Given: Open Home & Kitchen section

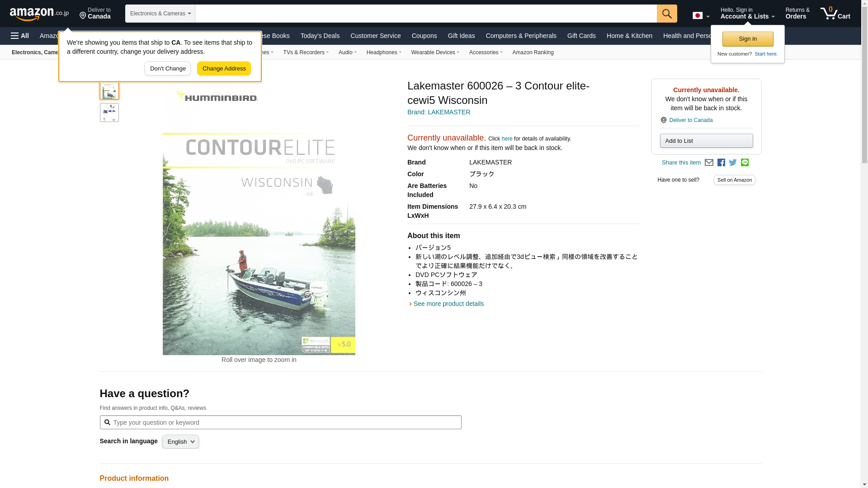Looking at the screenshot, I should [629, 36].
